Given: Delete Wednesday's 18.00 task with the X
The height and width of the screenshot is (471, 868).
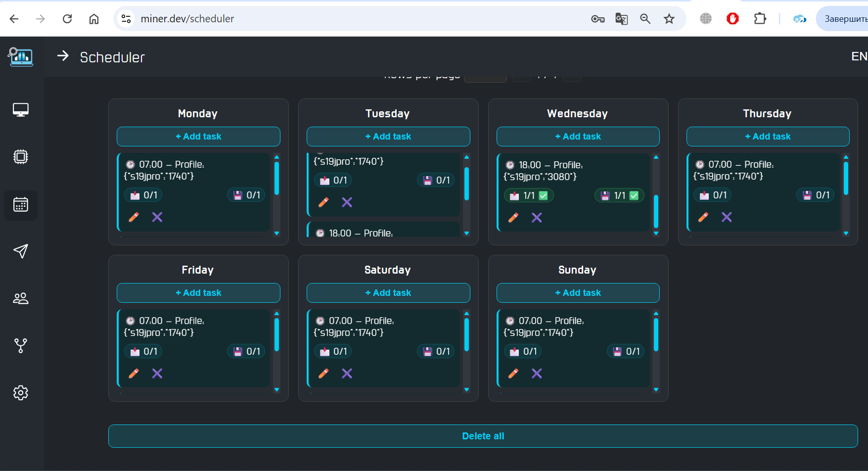Looking at the screenshot, I should point(537,218).
